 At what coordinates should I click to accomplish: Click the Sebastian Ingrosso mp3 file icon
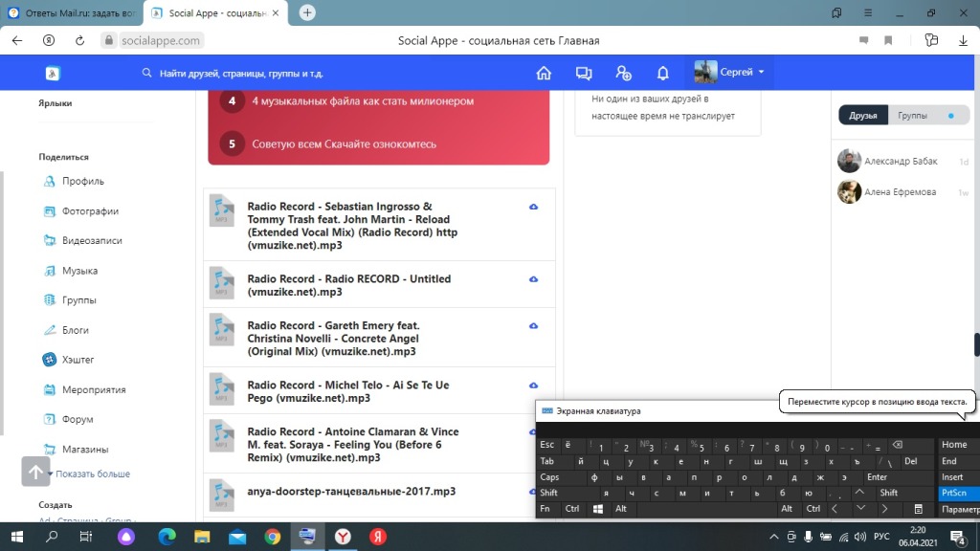(x=221, y=209)
